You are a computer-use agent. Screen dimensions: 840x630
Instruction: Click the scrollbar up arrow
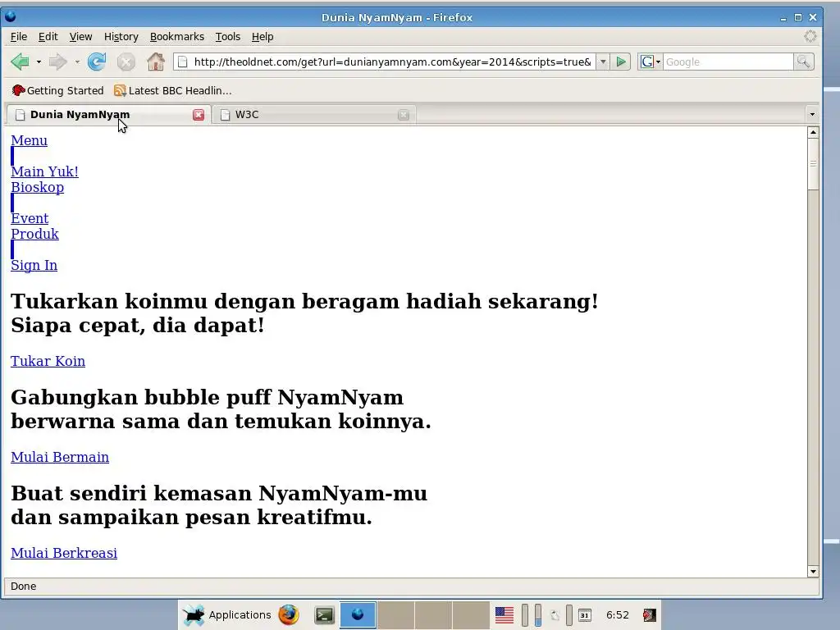(813, 132)
